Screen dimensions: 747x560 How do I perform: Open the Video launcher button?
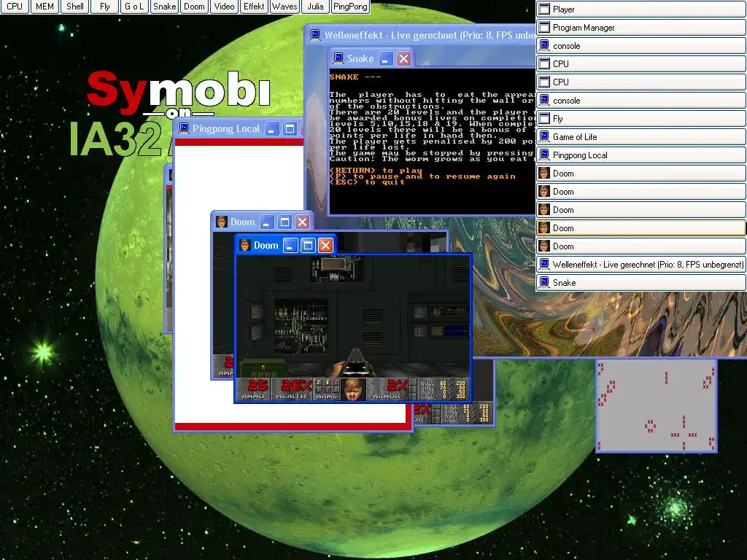(x=225, y=7)
